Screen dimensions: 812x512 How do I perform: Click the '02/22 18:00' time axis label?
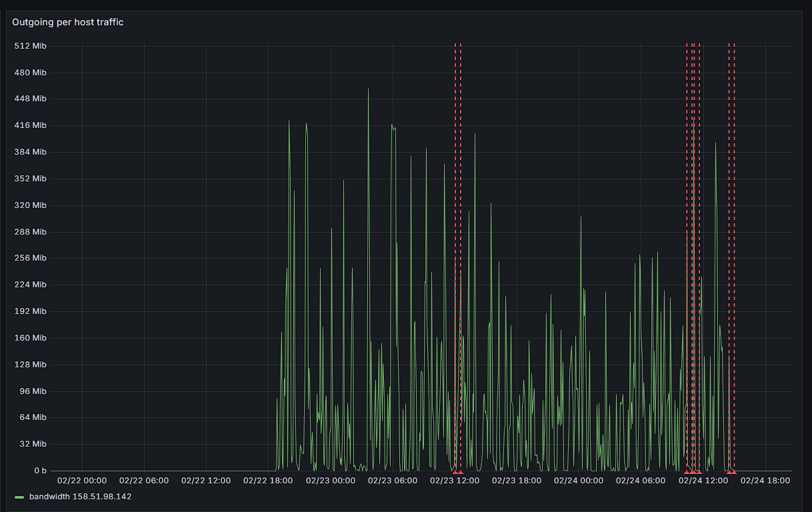[x=268, y=481]
